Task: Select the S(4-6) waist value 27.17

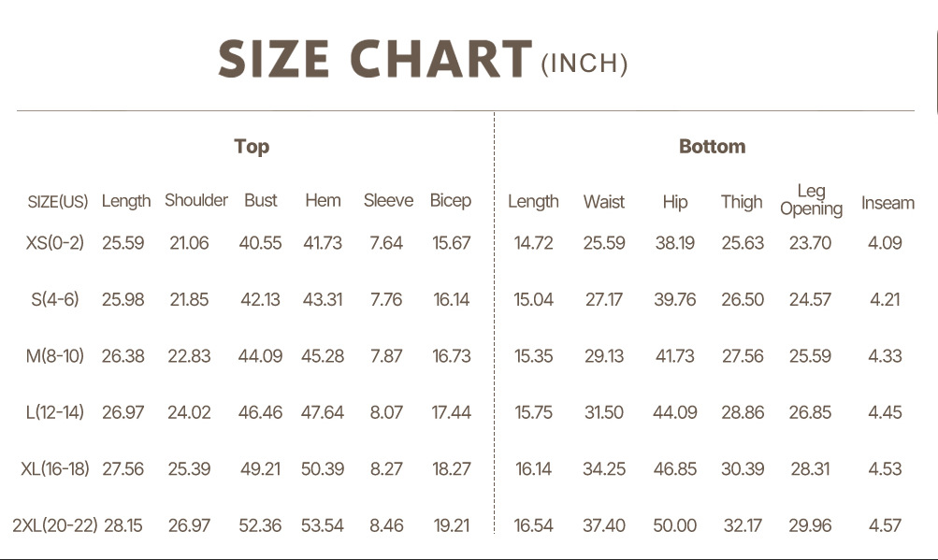Action: (604, 300)
